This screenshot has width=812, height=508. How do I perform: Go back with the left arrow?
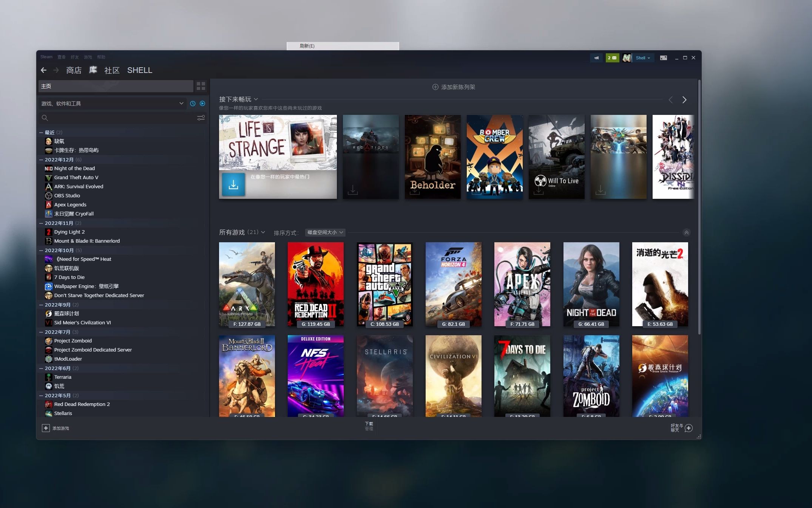coord(43,70)
